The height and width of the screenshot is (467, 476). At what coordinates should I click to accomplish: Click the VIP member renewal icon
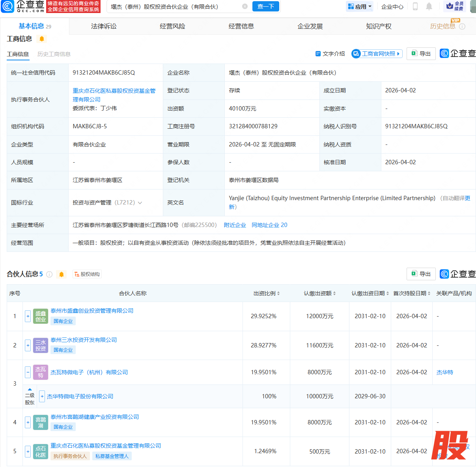click(x=454, y=6)
